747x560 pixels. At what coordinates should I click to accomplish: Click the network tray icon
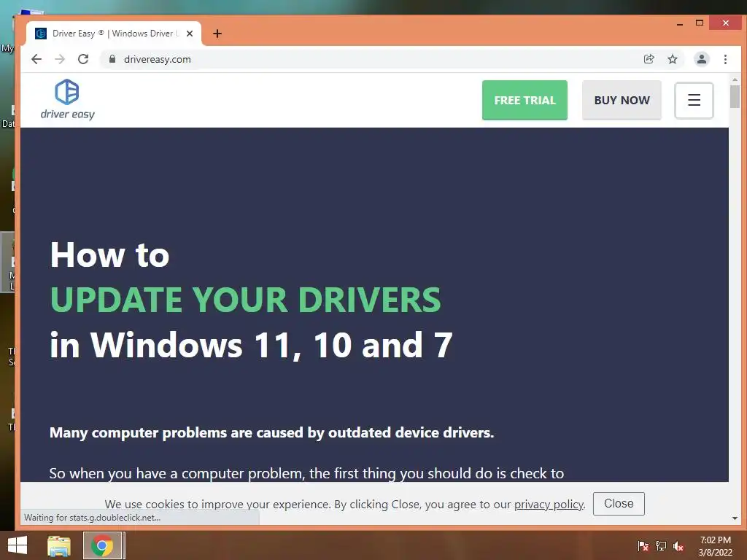(x=661, y=545)
